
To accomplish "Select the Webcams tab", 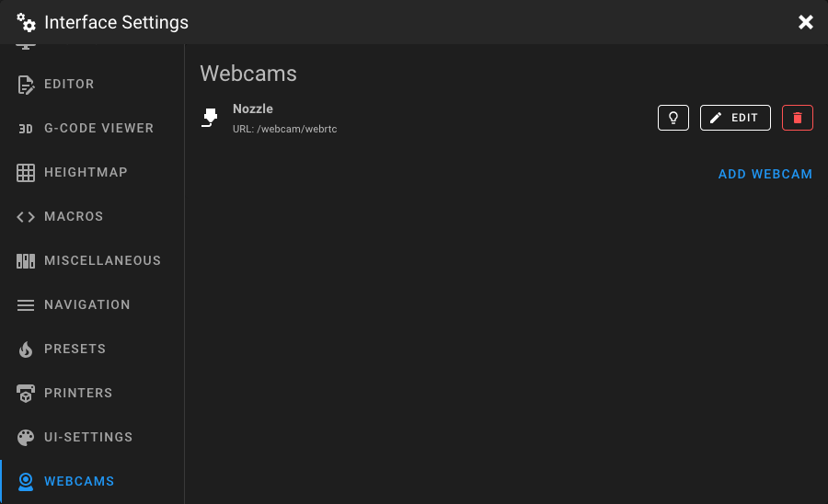I will [92, 481].
